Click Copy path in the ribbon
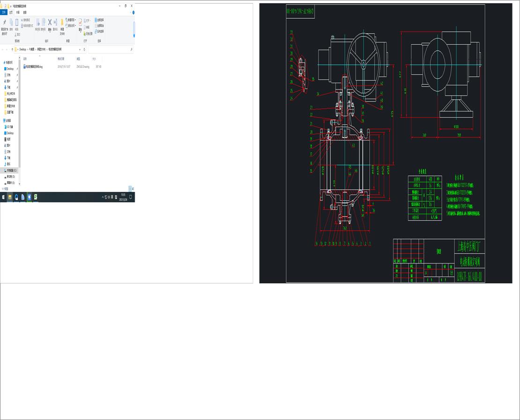 click(26, 20)
